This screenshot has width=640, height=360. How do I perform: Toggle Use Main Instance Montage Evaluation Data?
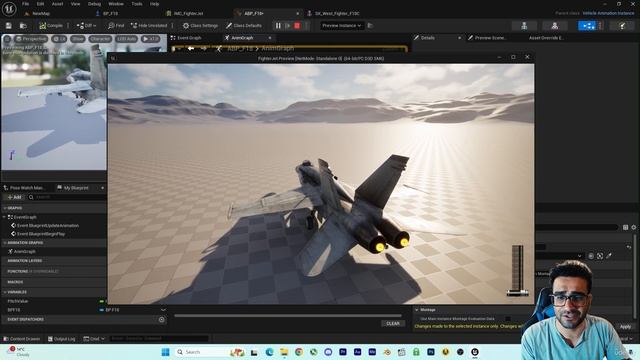[508, 319]
